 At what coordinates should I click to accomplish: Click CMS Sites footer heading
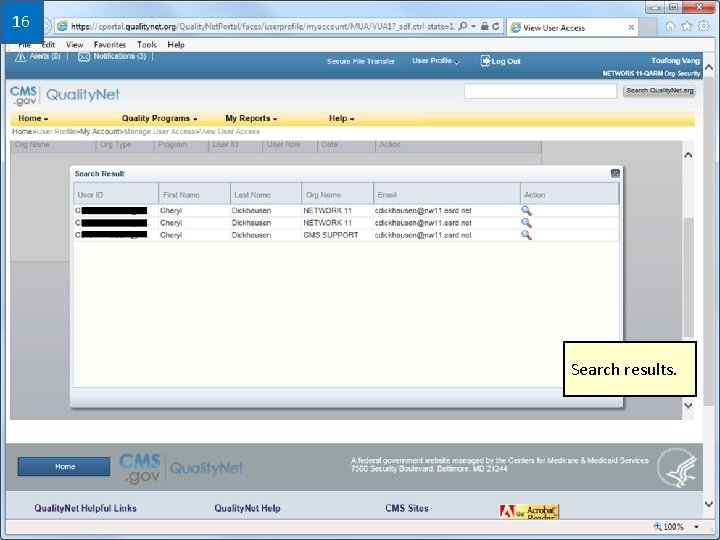[407, 508]
